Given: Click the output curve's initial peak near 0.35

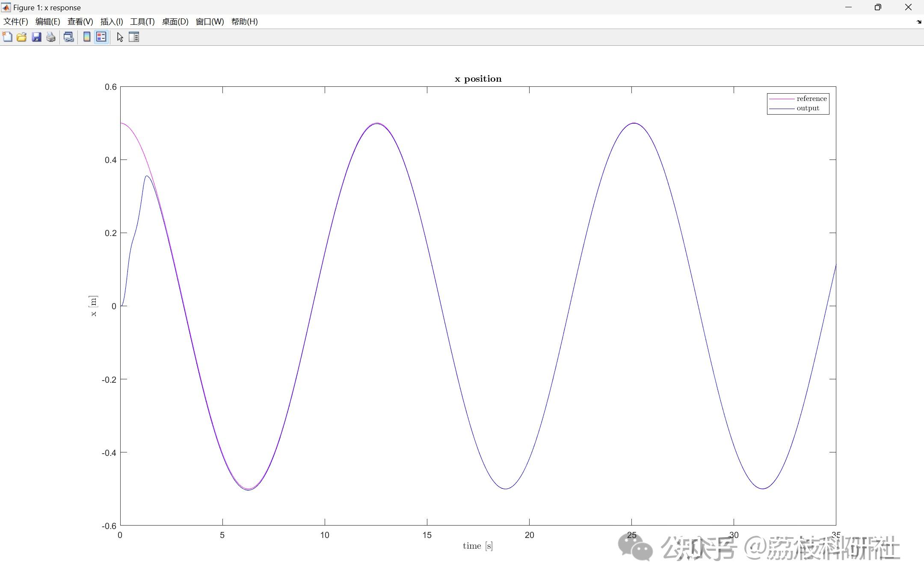Looking at the screenshot, I should (x=147, y=176).
